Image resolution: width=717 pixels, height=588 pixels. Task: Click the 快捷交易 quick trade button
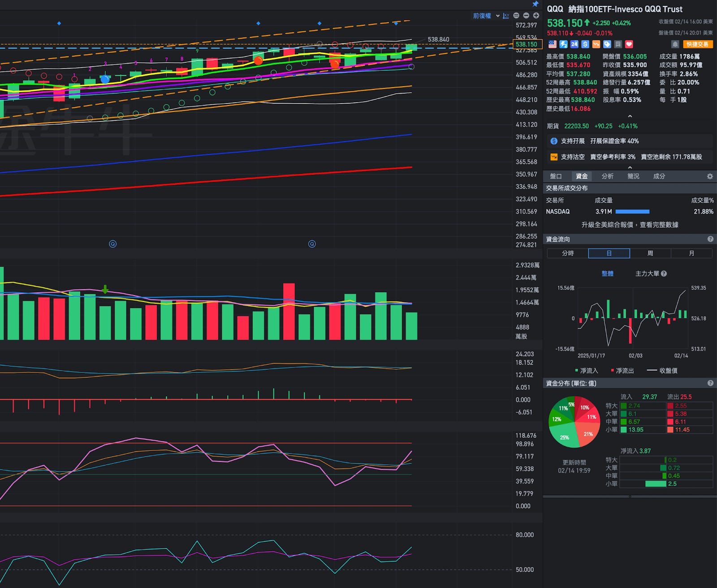(698, 44)
